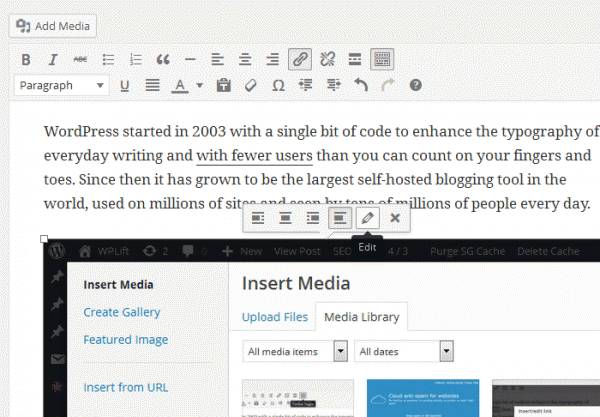
Task: Toggle the toolbar kitchen sink button
Action: pyautogui.click(x=382, y=59)
